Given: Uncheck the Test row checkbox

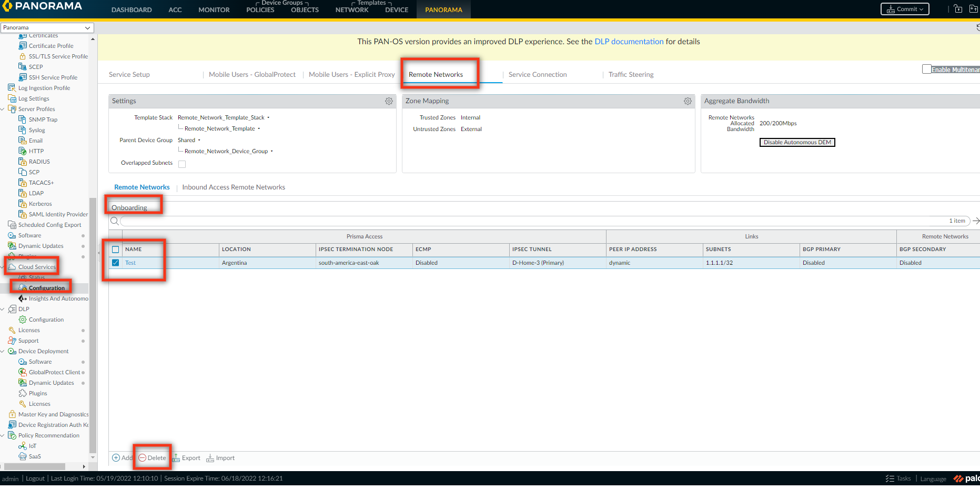Looking at the screenshot, I should tap(116, 263).
